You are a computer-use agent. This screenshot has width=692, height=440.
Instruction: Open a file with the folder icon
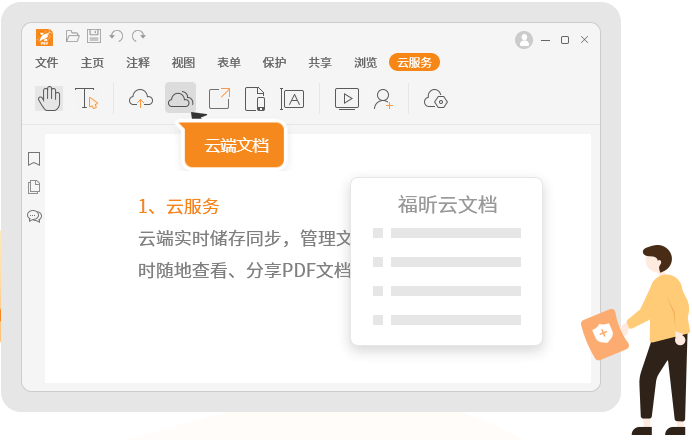tap(72, 36)
